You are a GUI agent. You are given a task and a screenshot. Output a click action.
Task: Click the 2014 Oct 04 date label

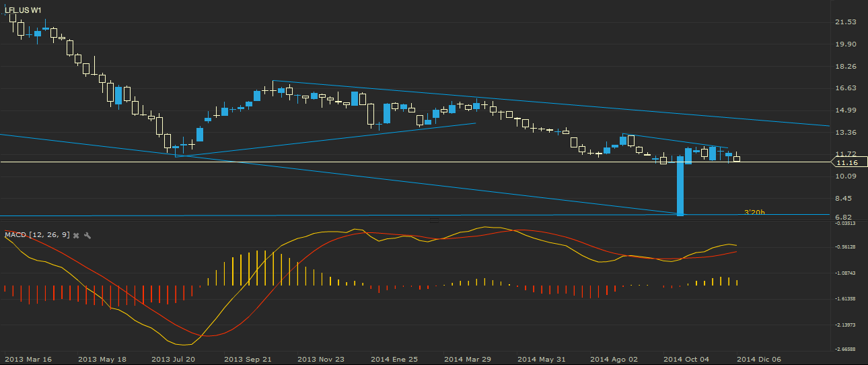pyautogui.click(x=685, y=359)
